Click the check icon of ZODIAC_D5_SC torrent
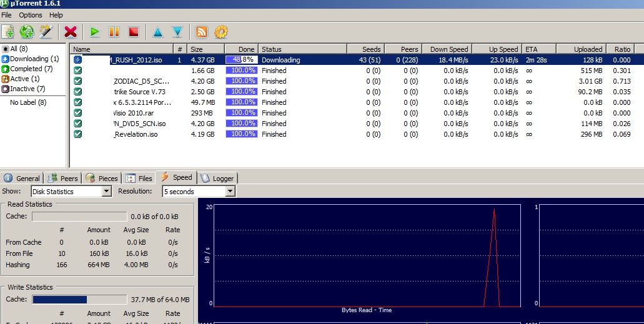Viewport: 644px width, 324px height. 77,81
